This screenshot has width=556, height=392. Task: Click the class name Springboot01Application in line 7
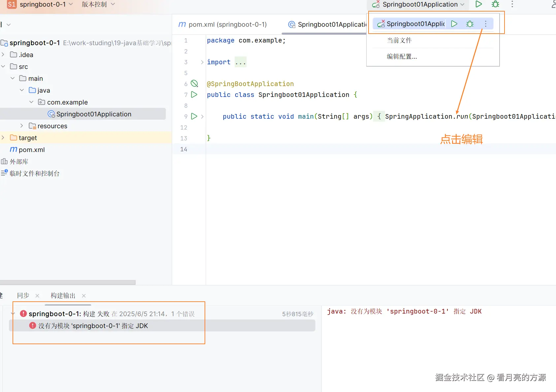[x=304, y=95]
